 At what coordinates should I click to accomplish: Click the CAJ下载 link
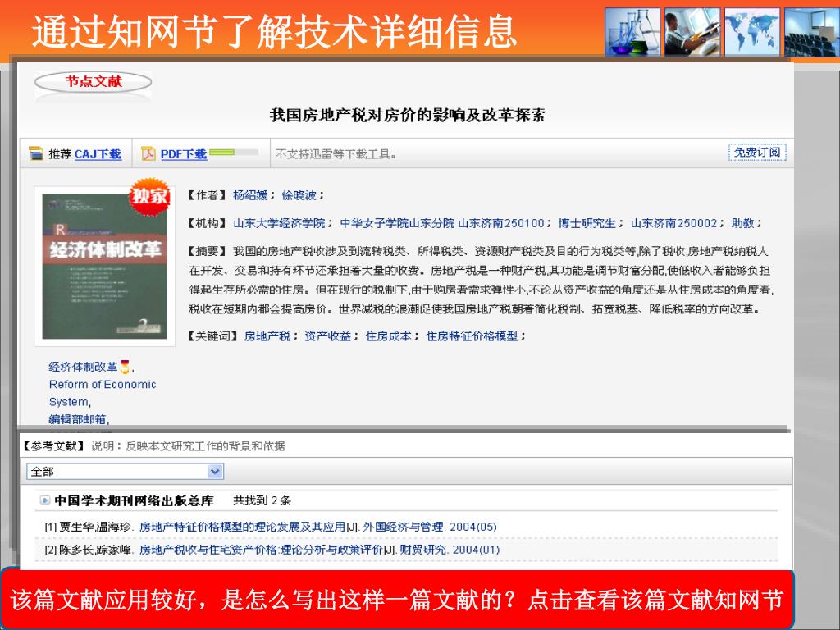[x=98, y=154]
